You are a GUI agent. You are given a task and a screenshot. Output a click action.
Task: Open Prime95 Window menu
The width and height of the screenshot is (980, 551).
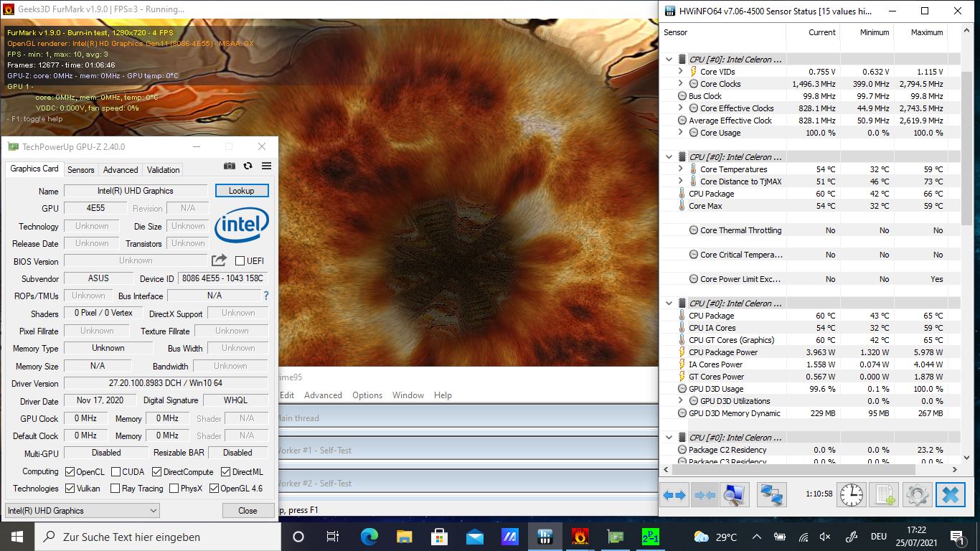(408, 395)
